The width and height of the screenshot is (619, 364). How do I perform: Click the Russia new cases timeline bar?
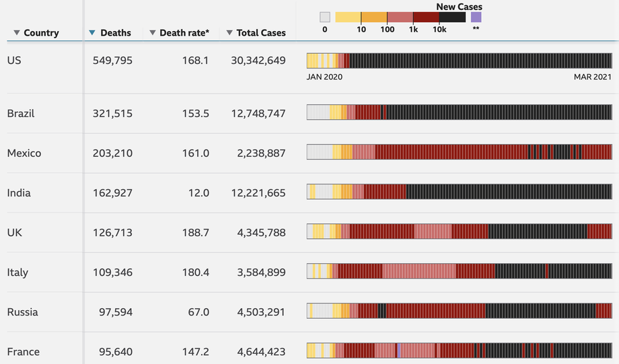[460, 311]
